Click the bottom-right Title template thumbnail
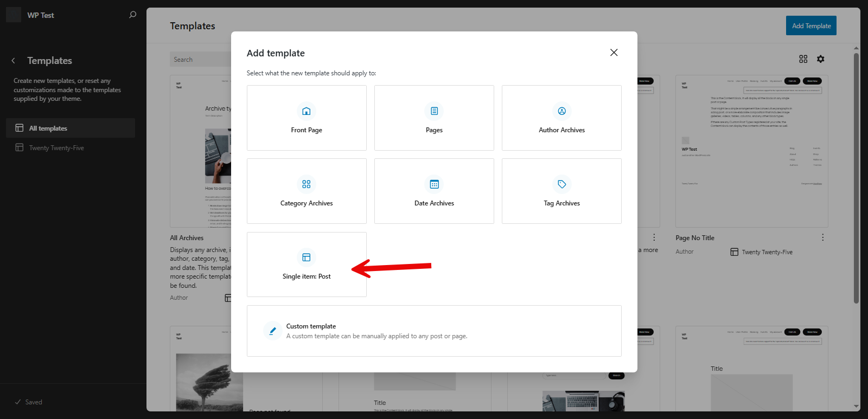868x419 pixels. (x=751, y=369)
